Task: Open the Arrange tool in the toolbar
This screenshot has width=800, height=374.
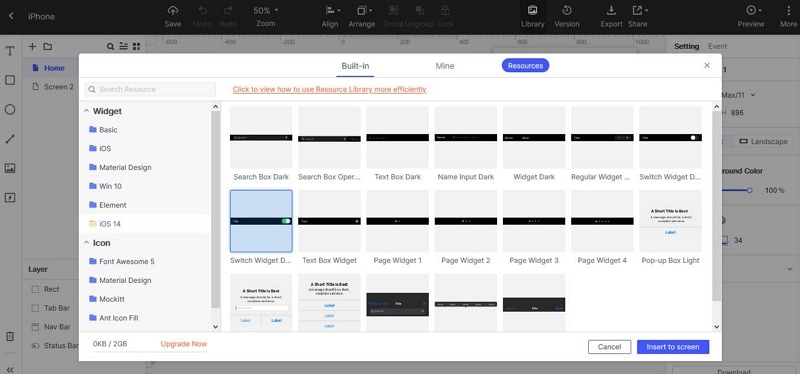Action: [x=364, y=11]
